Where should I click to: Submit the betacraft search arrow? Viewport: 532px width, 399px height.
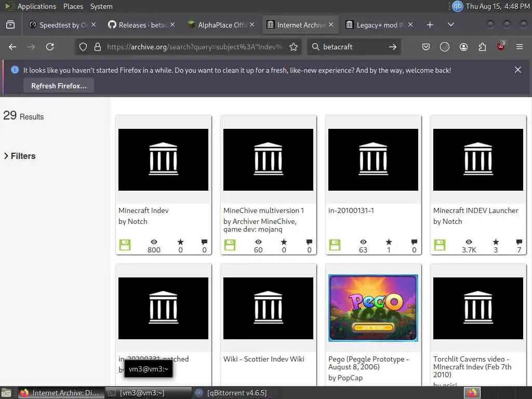pos(393,47)
